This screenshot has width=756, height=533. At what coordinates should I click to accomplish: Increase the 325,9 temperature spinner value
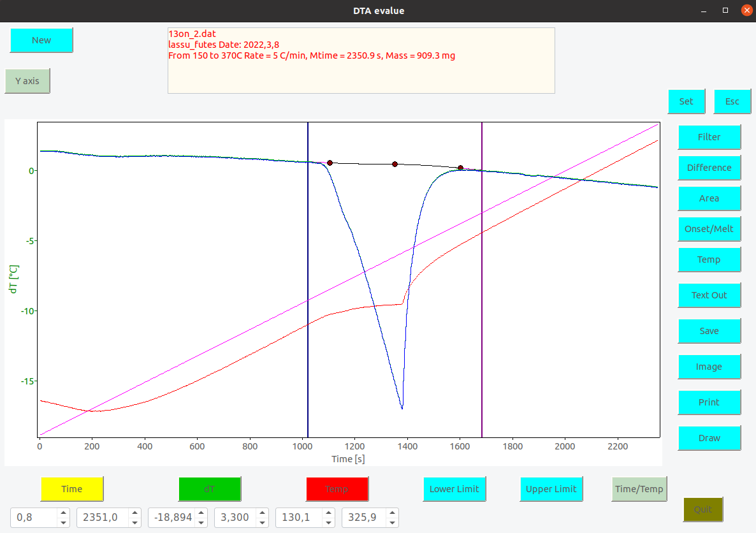point(393,513)
